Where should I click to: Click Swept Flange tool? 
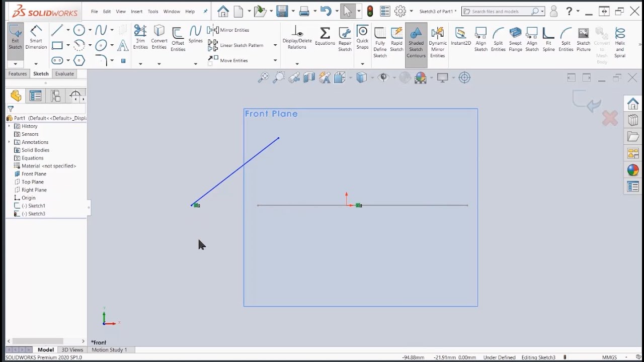(x=515, y=39)
